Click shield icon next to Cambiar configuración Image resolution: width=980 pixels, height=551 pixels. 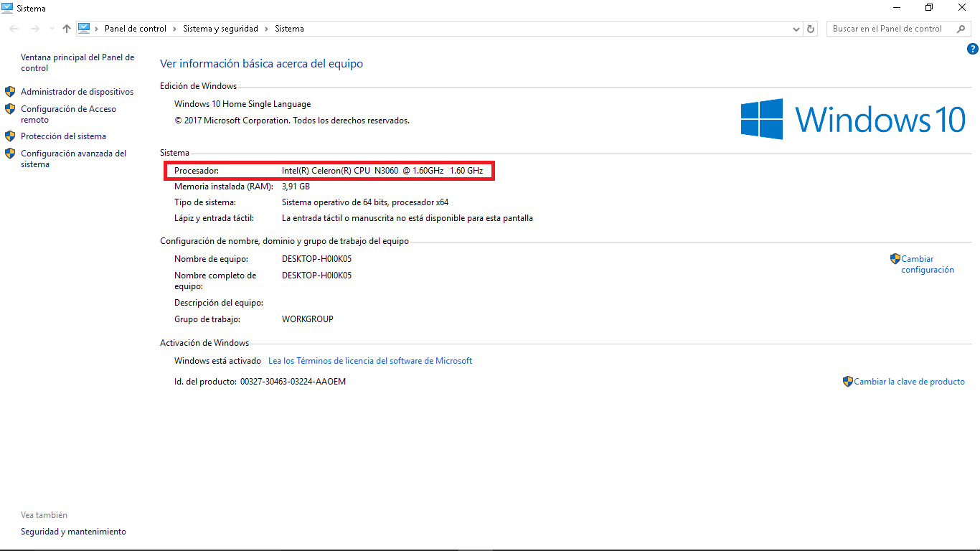895,259
